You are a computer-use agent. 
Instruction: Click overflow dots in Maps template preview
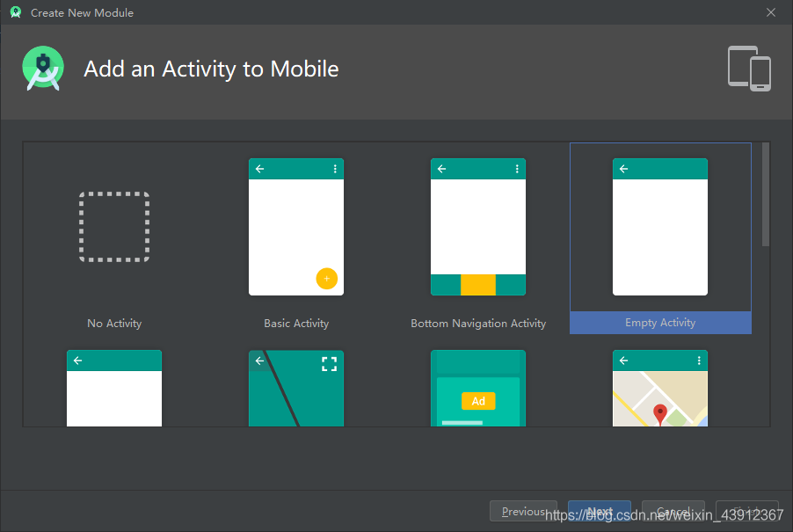coord(699,361)
